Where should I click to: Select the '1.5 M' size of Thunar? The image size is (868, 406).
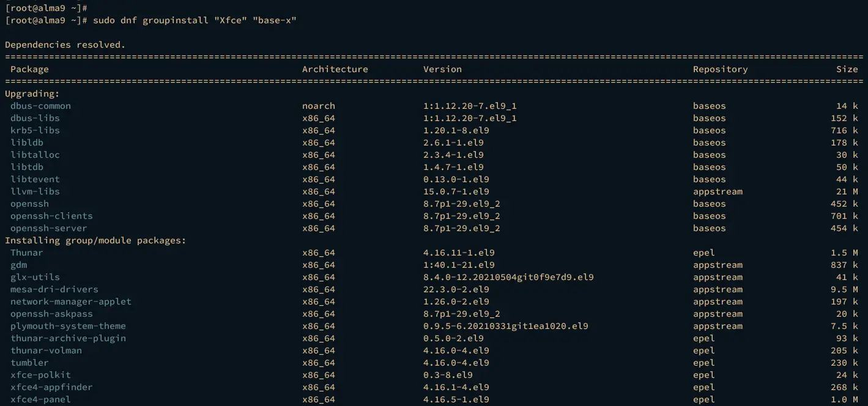click(x=844, y=253)
